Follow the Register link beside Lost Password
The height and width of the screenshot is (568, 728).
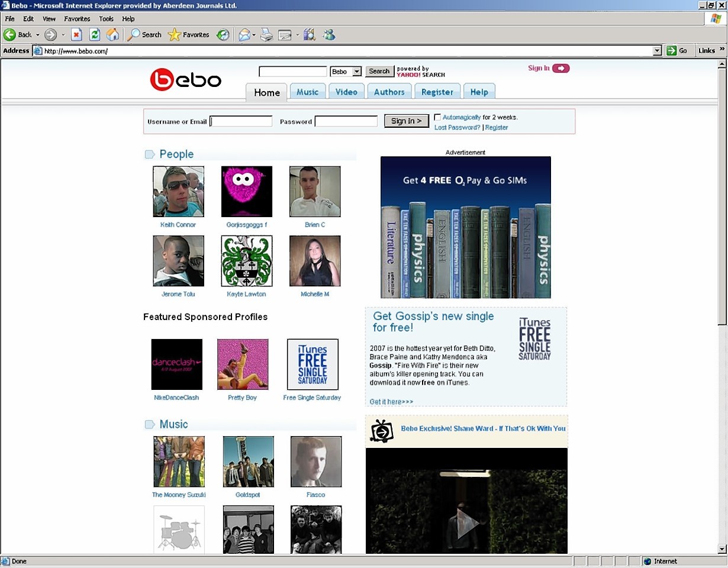497,128
